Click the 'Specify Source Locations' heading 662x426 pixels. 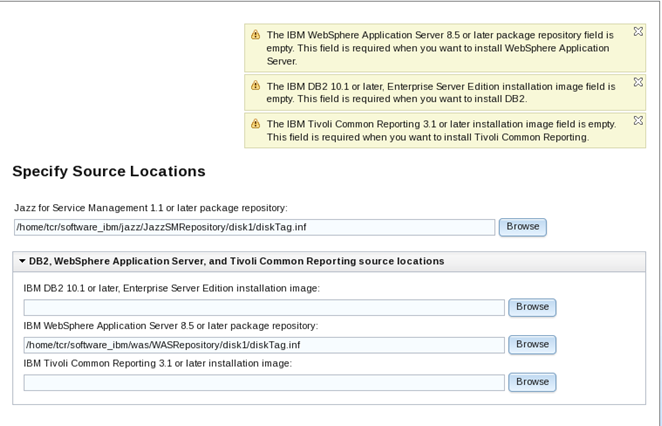[109, 171]
